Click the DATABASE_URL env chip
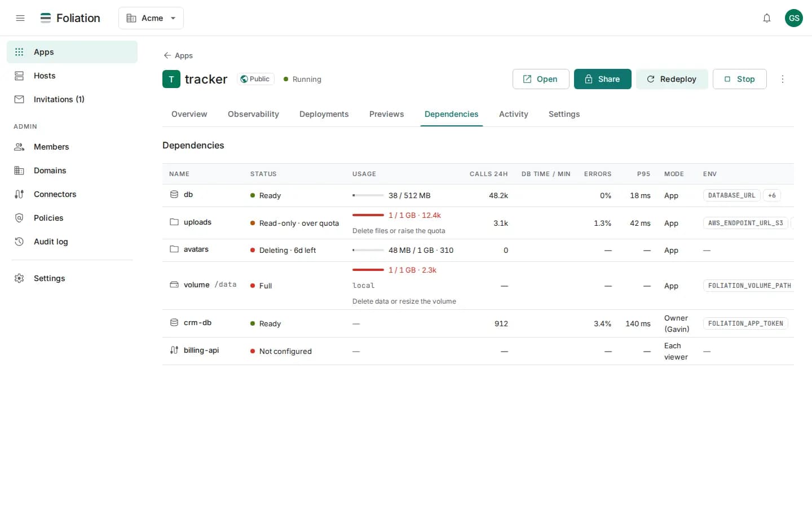This screenshot has width=812, height=508. coord(732,195)
